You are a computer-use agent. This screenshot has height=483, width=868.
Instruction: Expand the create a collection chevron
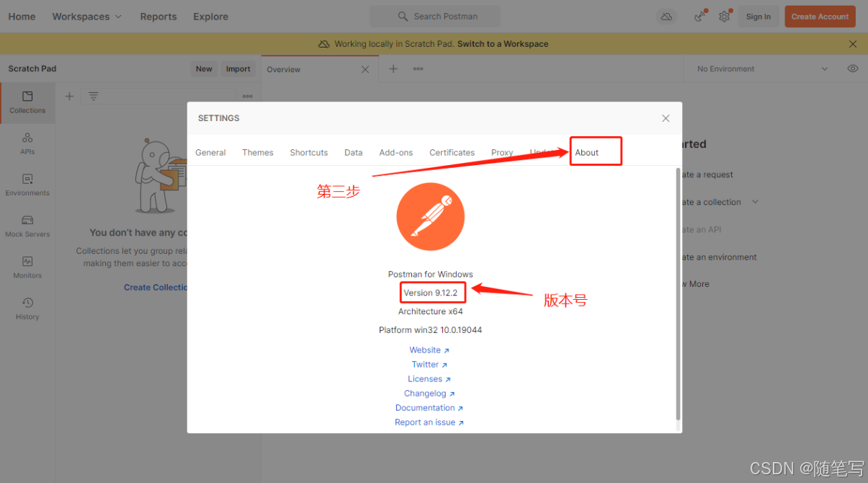click(755, 202)
